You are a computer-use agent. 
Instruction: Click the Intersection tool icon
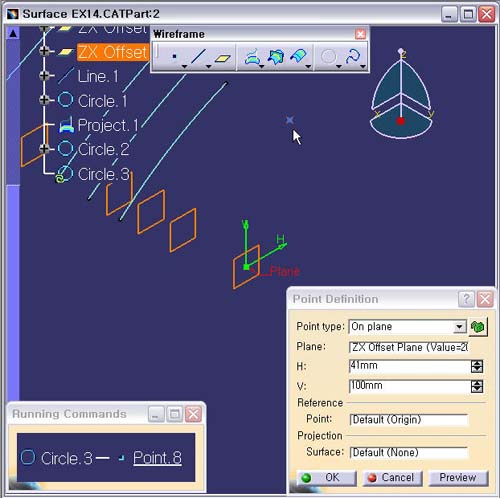(x=275, y=57)
